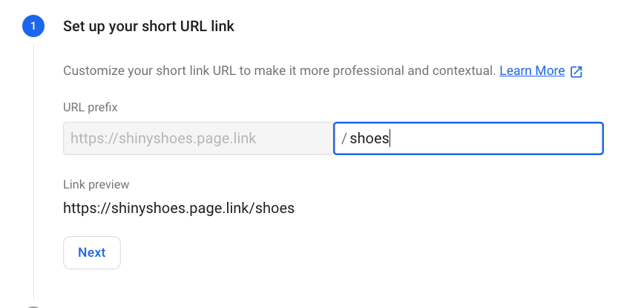The height and width of the screenshot is (308, 644).
Task: Click the disabled URL prefix field
Action: coord(198,139)
